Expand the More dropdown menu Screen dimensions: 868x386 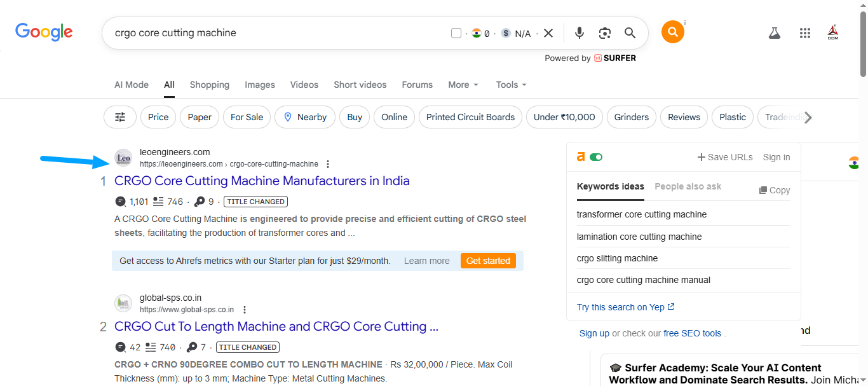pos(463,85)
